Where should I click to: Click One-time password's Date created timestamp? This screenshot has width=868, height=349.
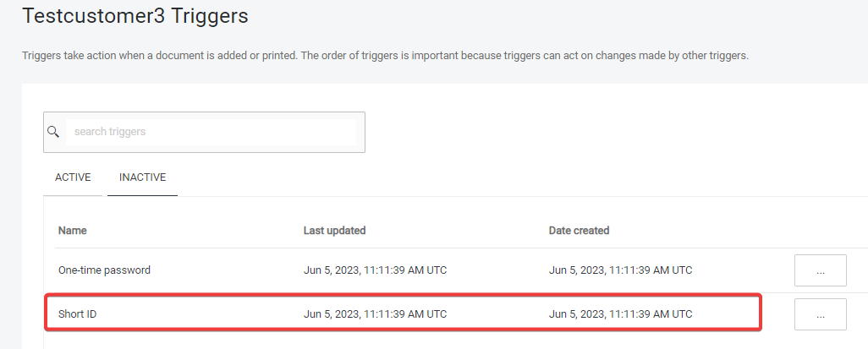[620, 270]
